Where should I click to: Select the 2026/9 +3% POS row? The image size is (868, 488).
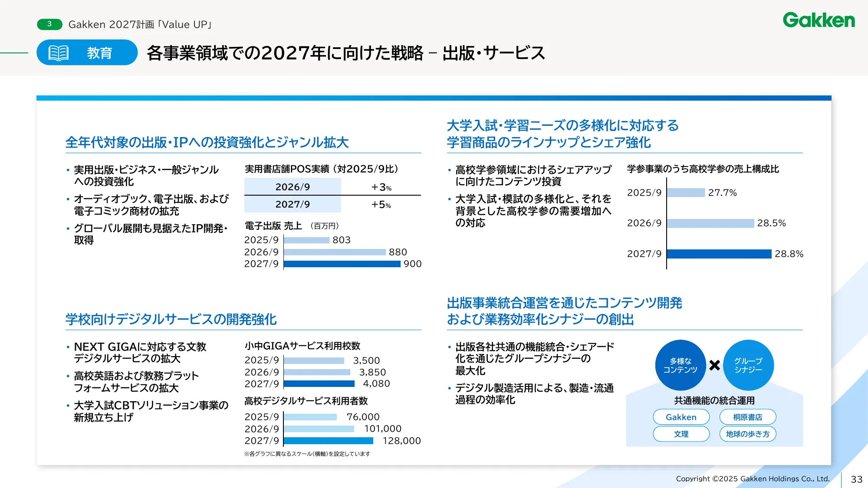coord(332,187)
